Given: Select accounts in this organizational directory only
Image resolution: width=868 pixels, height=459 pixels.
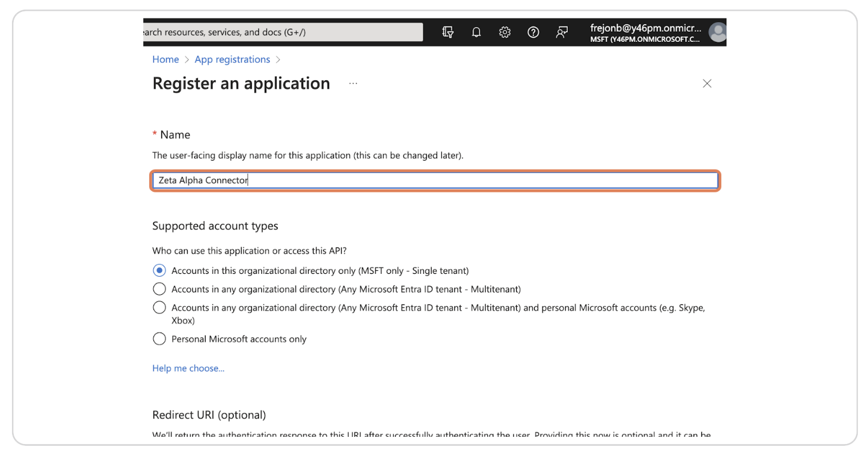Looking at the screenshot, I should [x=159, y=270].
